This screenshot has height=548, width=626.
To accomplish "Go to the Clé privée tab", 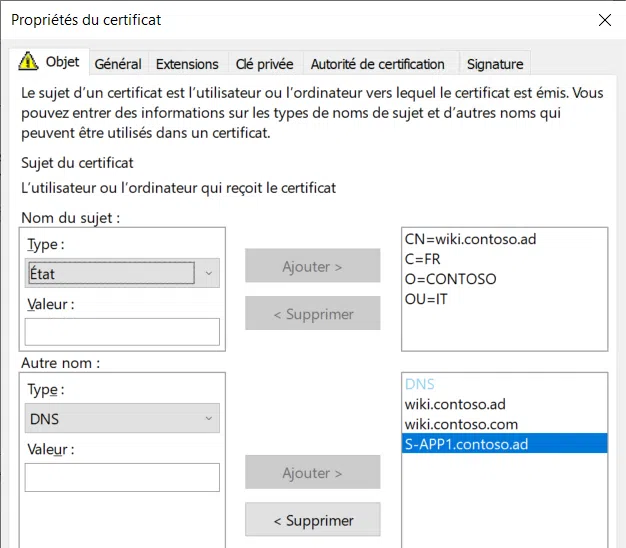I will click(x=264, y=64).
